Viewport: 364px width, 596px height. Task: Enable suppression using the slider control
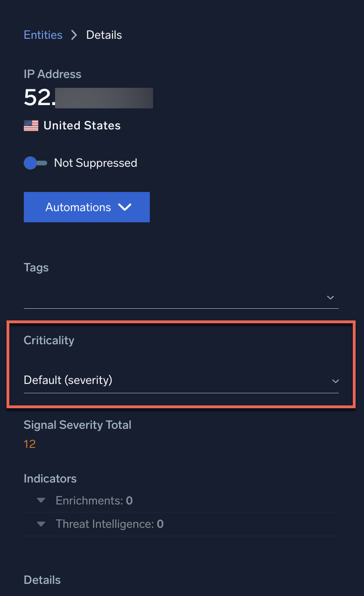[x=35, y=163]
